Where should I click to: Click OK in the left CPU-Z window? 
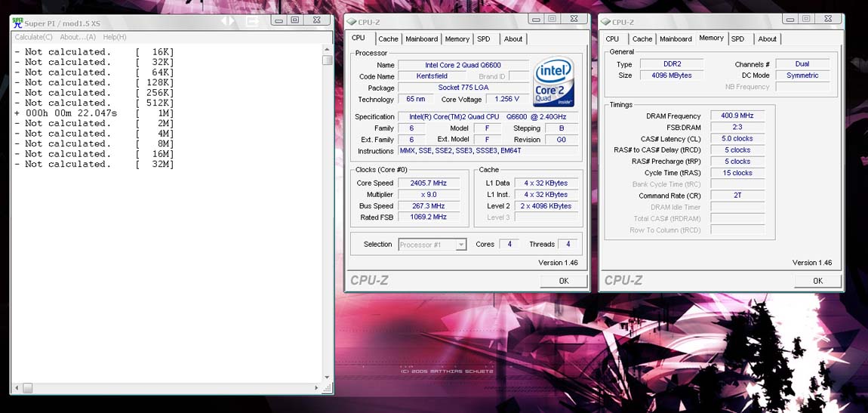tap(564, 281)
